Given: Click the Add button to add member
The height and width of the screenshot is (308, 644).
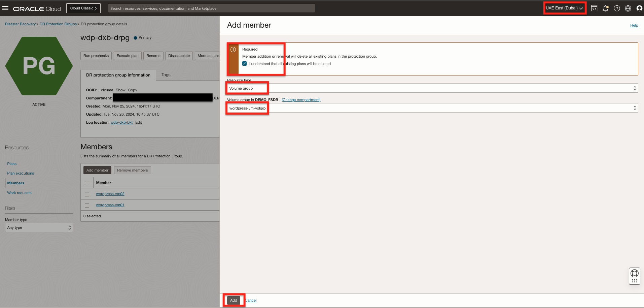Looking at the screenshot, I should coord(234,300).
